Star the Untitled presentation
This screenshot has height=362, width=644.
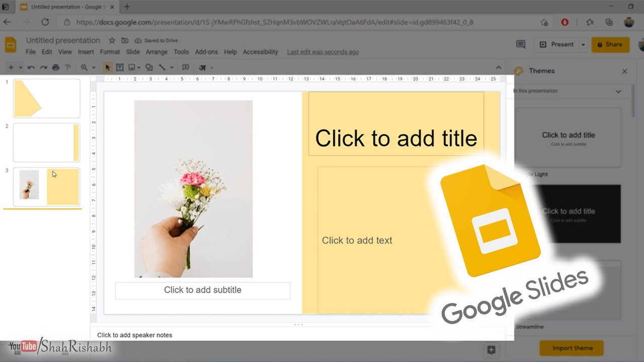112,40
